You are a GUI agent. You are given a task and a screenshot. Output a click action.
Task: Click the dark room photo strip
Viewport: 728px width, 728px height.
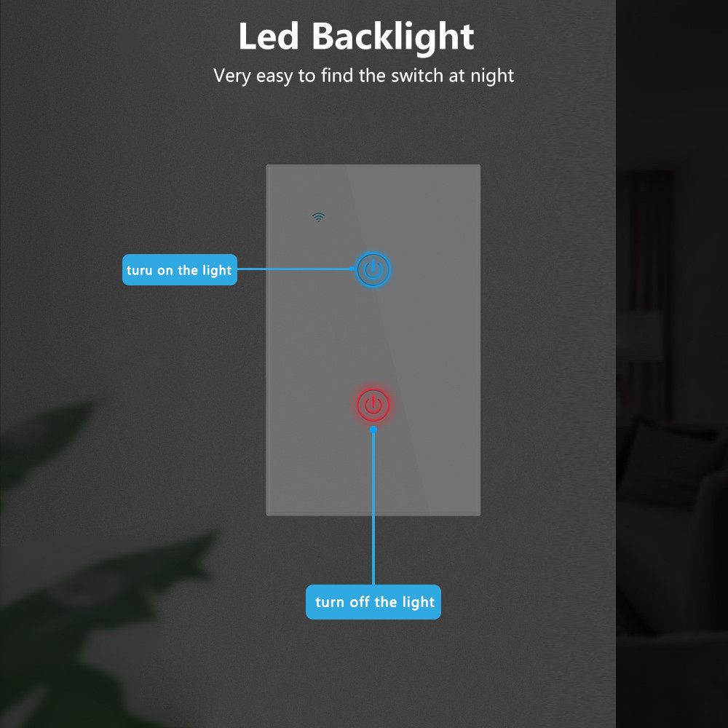pyautogui.click(x=672, y=364)
